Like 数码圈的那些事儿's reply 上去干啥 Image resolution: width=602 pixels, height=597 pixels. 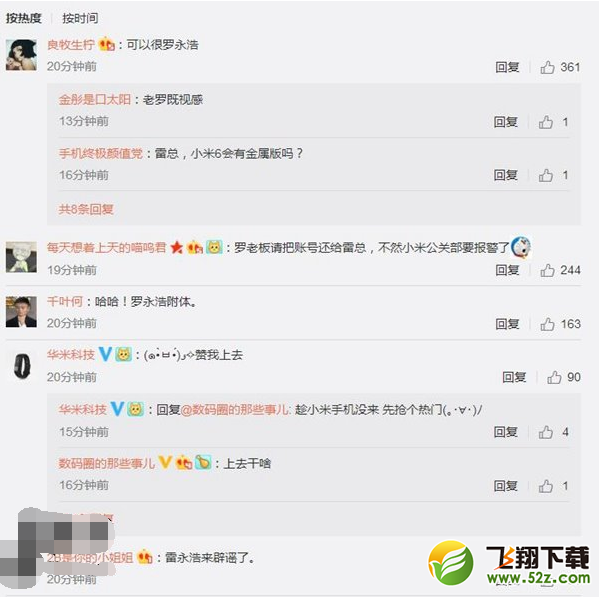click(546, 486)
